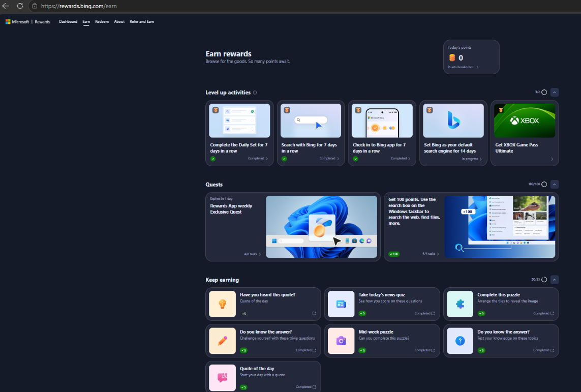Screen dimensions: 581x392
Task: Open the Xbox logo image on Game Pass card
Action: click(x=525, y=120)
